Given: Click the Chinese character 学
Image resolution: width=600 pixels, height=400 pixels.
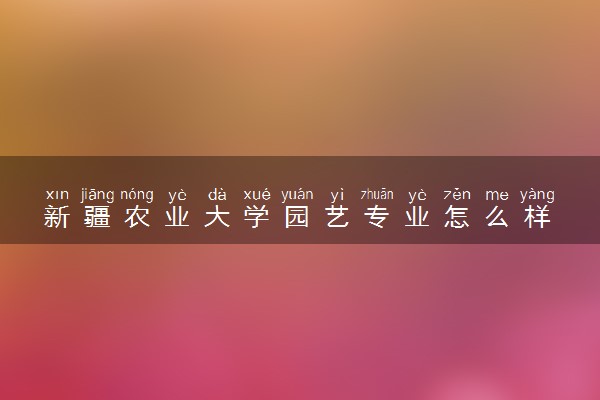Looking at the screenshot, I should [257, 217].
